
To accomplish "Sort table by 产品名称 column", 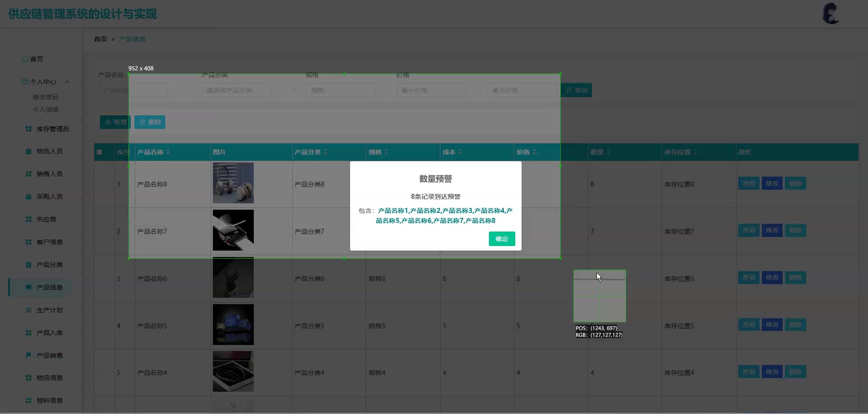I will point(168,152).
